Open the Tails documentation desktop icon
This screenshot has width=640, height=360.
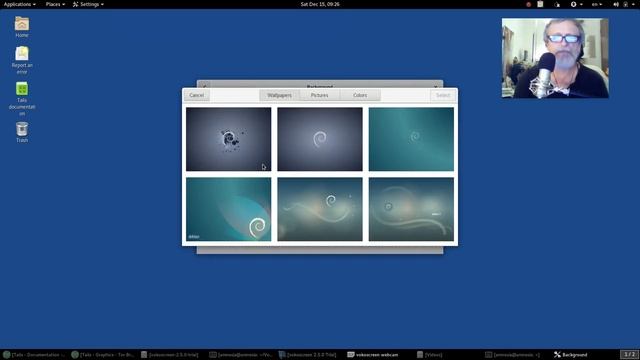22,98
